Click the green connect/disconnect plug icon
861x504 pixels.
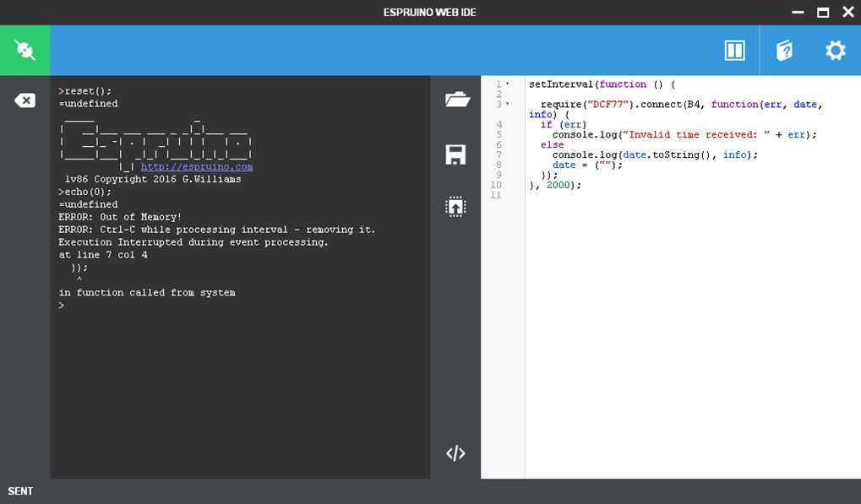(25, 50)
